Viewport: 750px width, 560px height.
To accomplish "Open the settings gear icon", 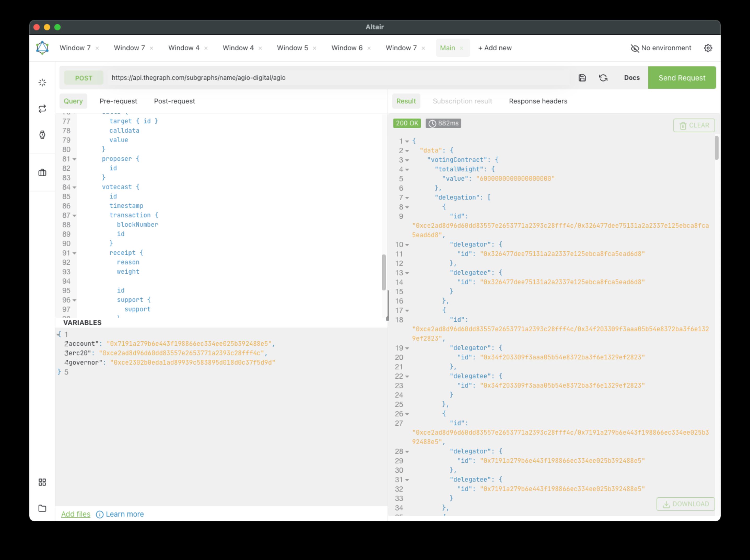I will tap(708, 48).
